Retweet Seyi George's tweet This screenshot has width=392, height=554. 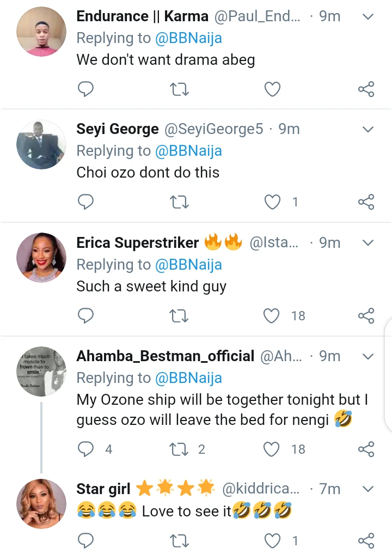[x=179, y=202]
